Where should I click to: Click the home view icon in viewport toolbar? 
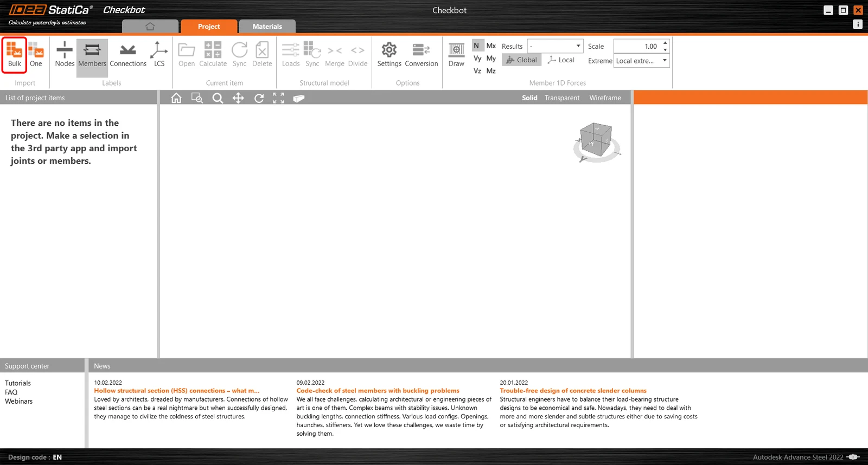pyautogui.click(x=176, y=98)
